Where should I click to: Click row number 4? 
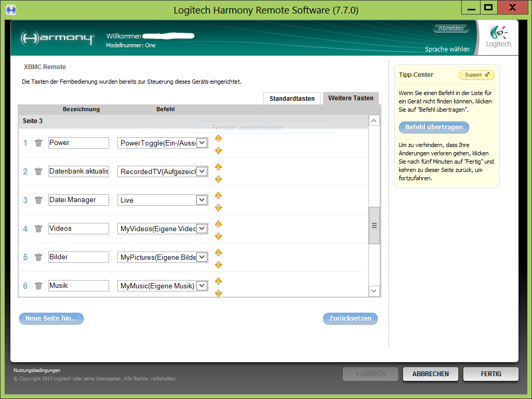(25, 229)
